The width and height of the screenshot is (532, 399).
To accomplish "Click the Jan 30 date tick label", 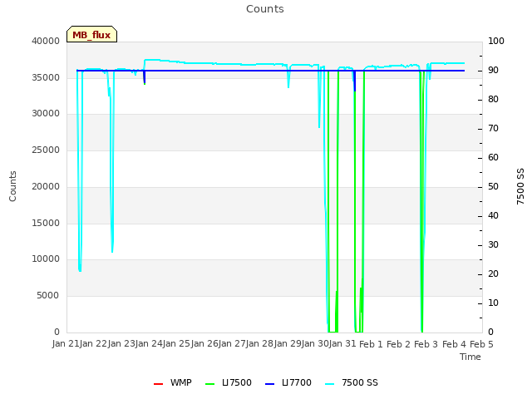I will (315, 343).
